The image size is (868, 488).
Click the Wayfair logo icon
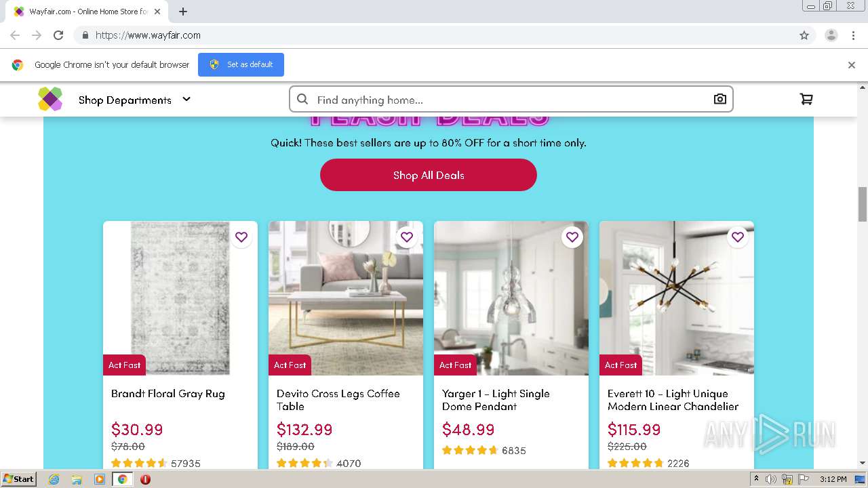(50, 99)
